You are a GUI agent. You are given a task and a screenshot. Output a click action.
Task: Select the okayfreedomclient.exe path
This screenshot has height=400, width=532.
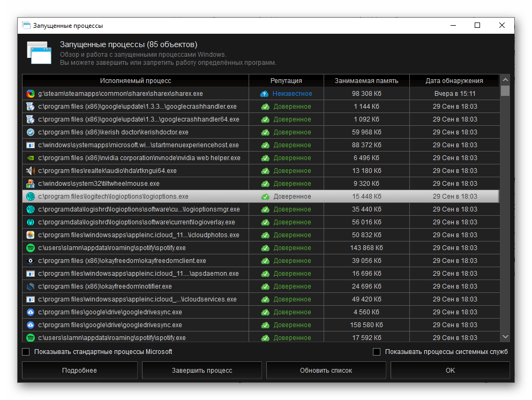tap(122, 261)
